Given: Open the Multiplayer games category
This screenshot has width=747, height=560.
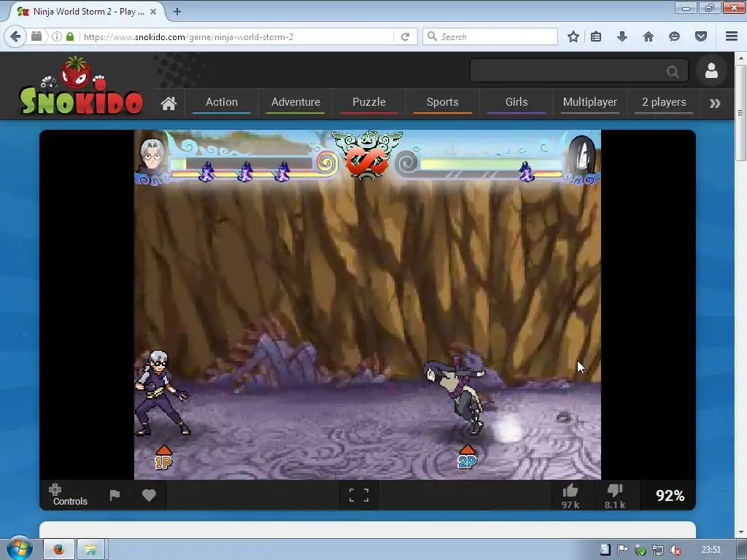Looking at the screenshot, I should 589,102.
